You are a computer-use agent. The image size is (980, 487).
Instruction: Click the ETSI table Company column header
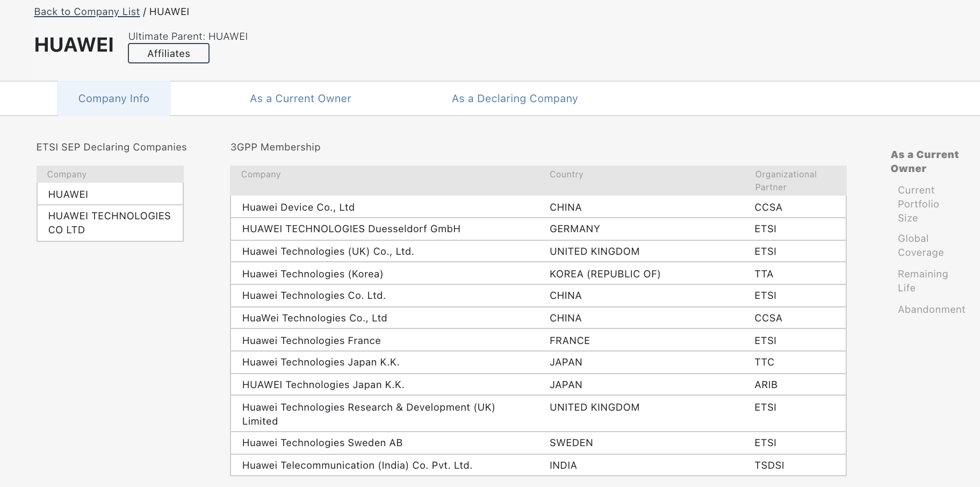(67, 174)
